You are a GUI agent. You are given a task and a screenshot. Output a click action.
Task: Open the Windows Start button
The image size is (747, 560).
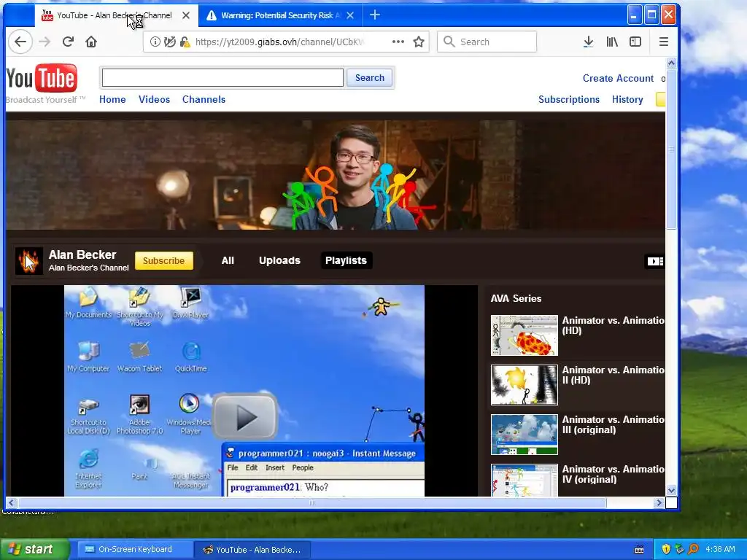coord(34,549)
